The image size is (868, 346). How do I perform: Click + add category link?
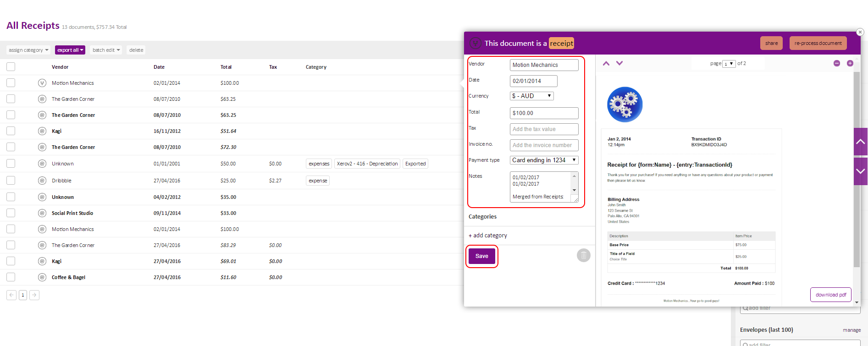(x=488, y=236)
